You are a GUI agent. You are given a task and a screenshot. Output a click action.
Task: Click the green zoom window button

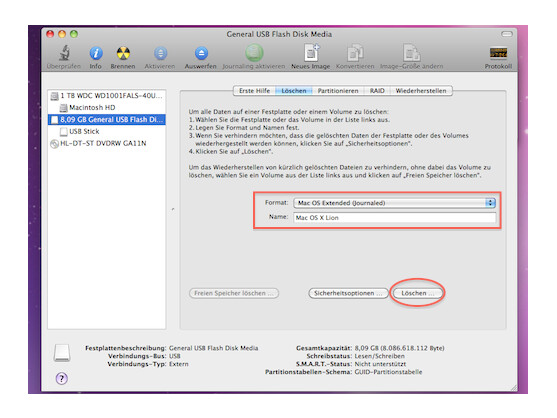pos(74,34)
